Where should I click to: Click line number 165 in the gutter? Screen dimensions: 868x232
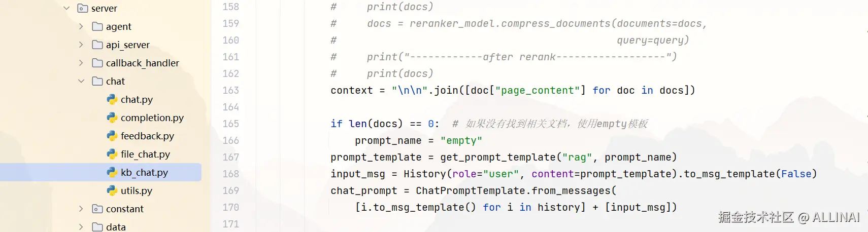[x=230, y=124]
